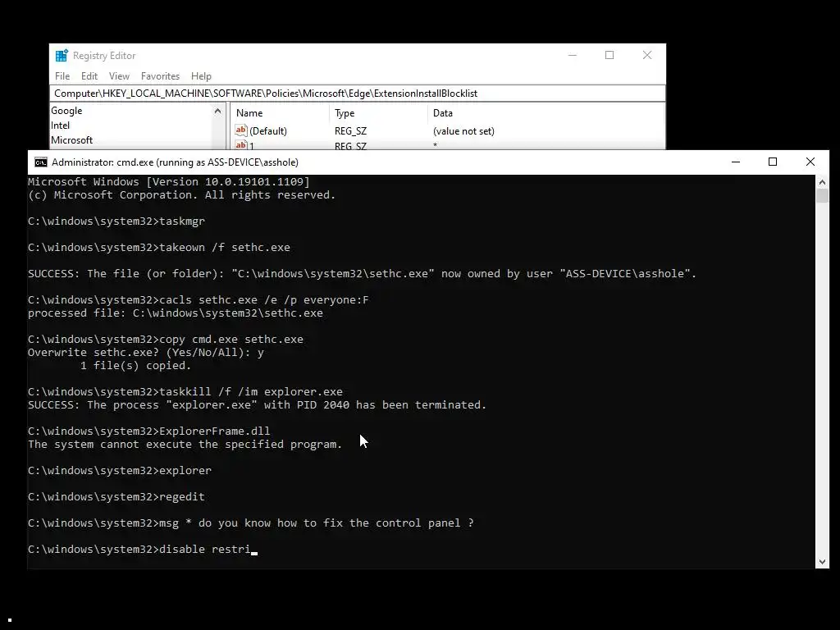This screenshot has width=840, height=630.
Task: Click the 'msg * do you know' command line
Action: [x=251, y=523]
